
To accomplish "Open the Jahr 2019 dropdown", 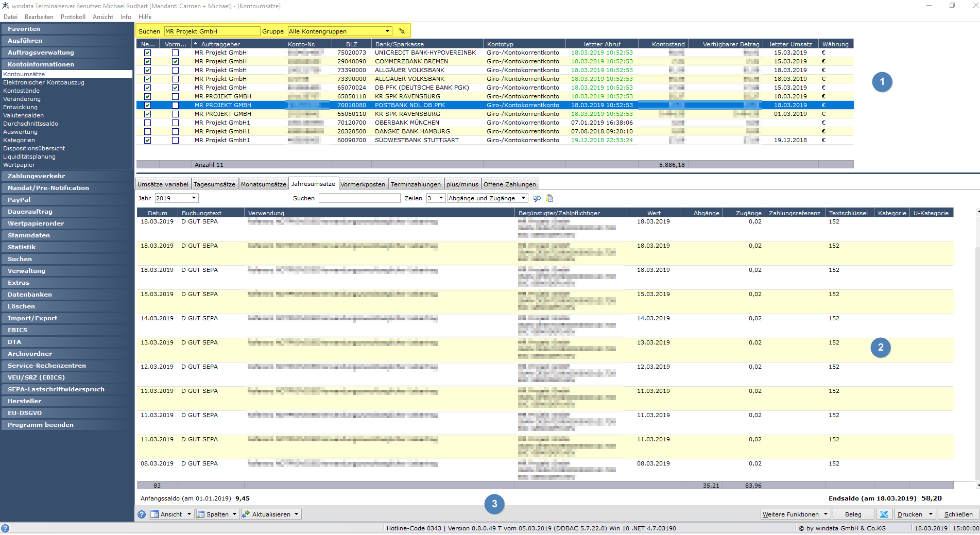I will click(x=176, y=198).
